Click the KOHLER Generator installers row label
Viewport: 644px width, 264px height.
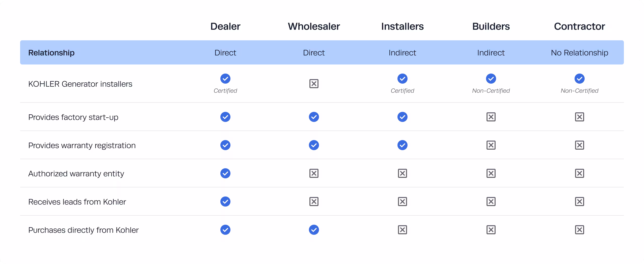coord(80,84)
